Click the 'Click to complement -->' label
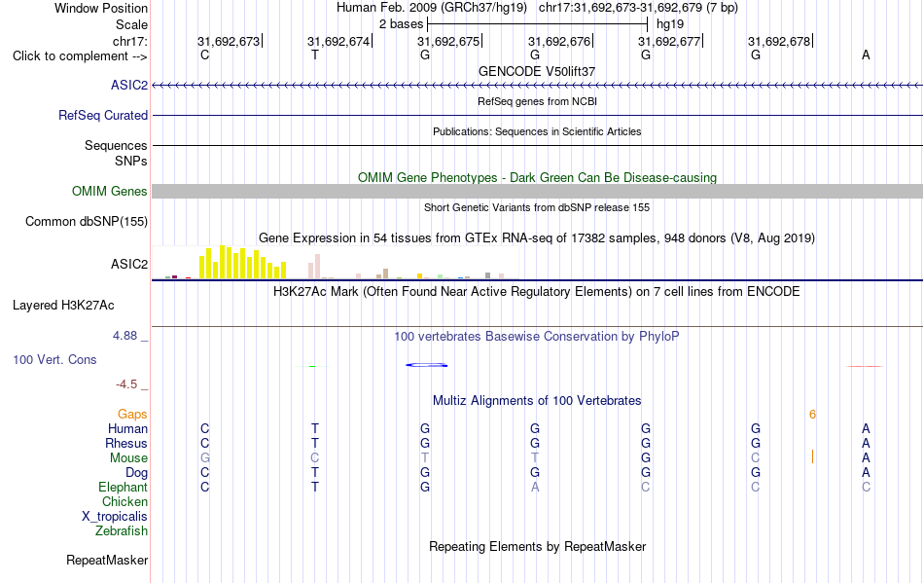 coord(80,56)
